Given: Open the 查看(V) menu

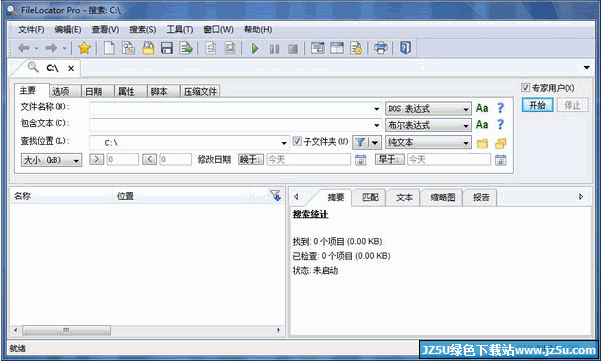Looking at the screenshot, I should point(105,30).
